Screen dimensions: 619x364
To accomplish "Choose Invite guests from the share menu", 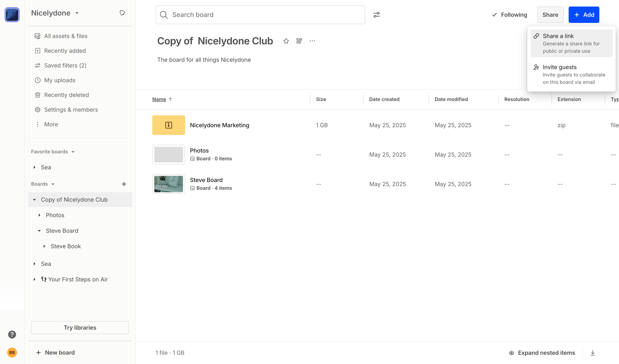I will point(571,74).
